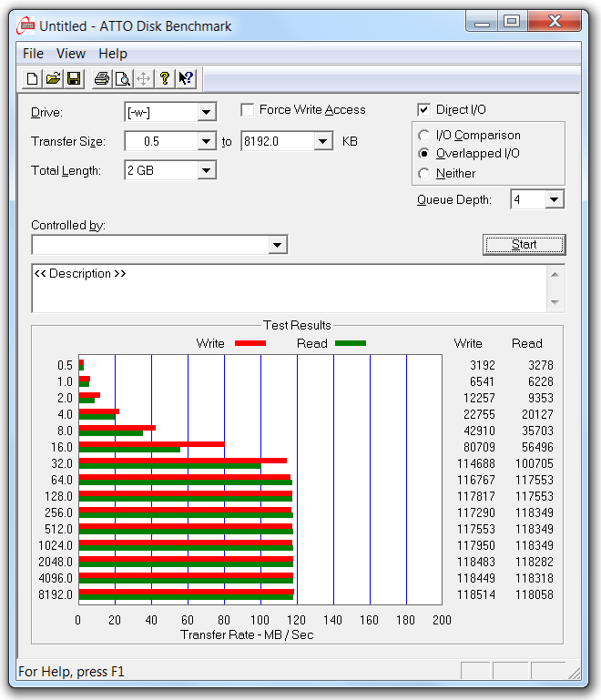The height and width of the screenshot is (700, 601).
Task: Select the Neither radio button
Action: pos(423,173)
